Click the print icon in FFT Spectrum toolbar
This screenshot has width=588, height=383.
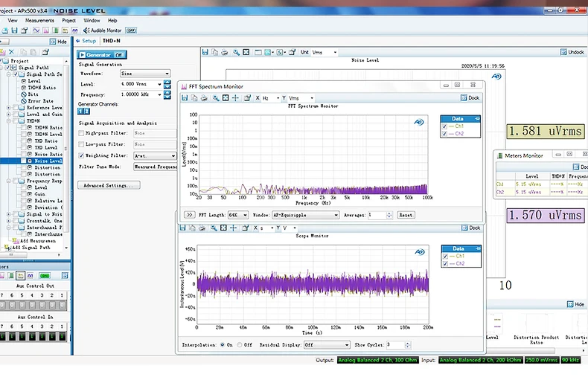tap(205, 98)
